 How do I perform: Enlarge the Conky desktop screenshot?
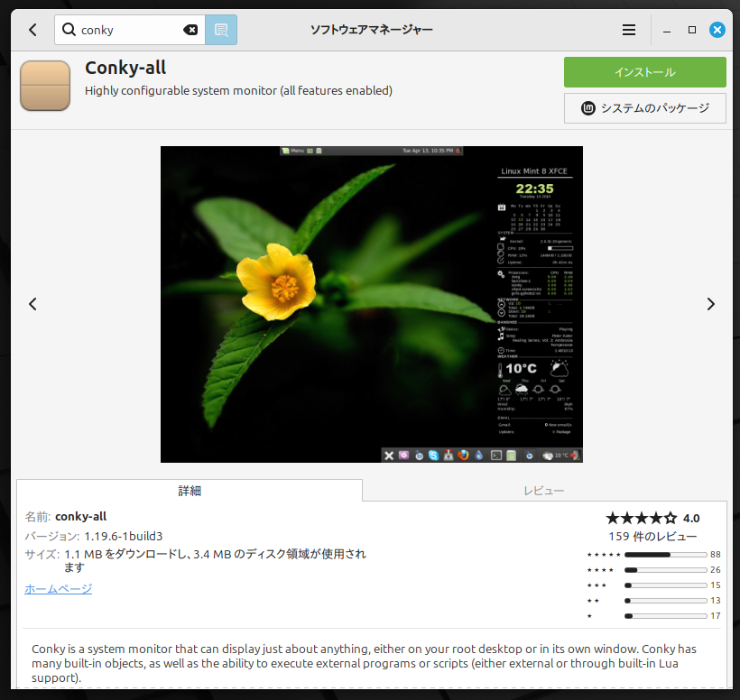point(371,304)
